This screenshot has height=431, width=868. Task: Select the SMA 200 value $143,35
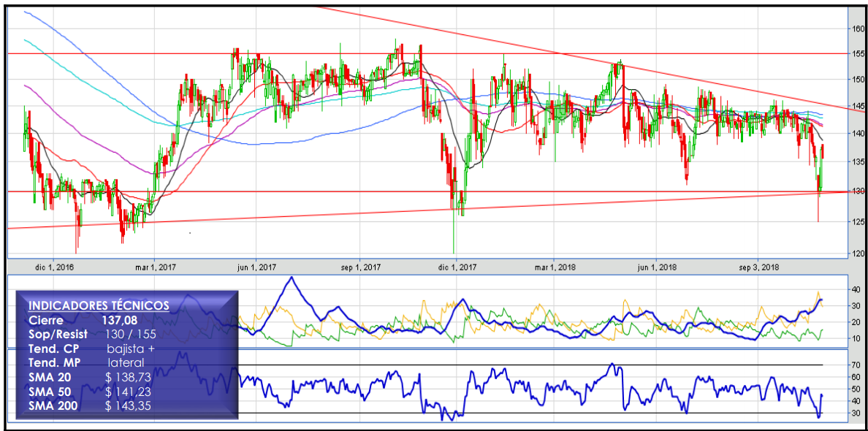[129, 405]
